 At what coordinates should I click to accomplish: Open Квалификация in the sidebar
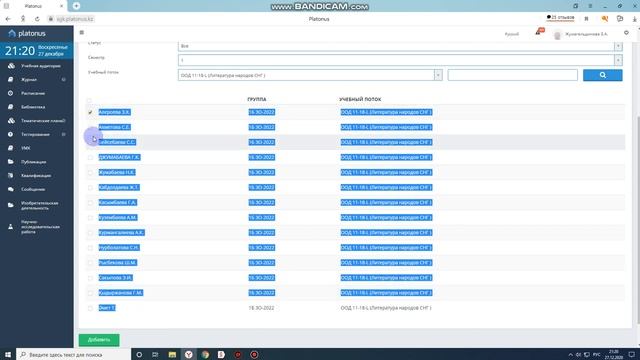(x=36, y=176)
